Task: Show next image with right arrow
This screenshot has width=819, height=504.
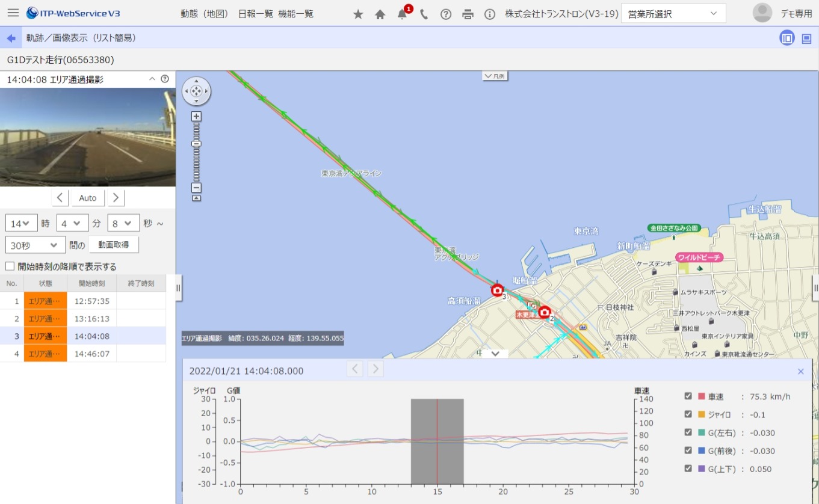Action: pyautogui.click(x=116, y=198)
